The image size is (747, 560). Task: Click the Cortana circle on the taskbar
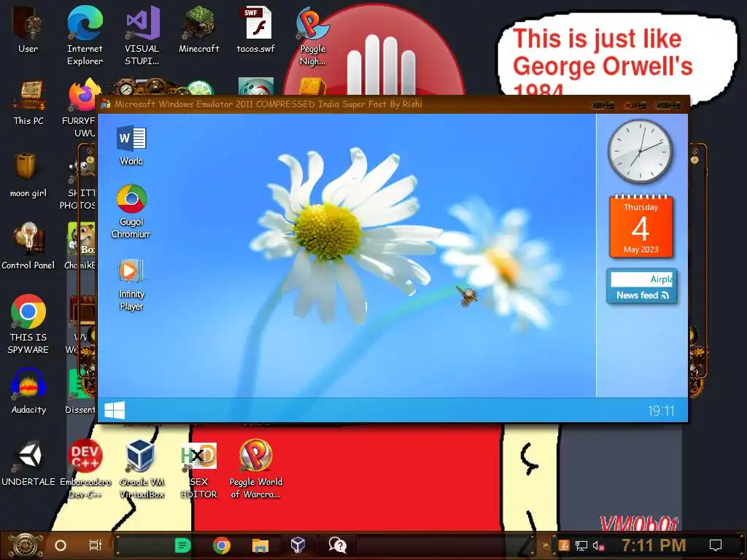60,545
